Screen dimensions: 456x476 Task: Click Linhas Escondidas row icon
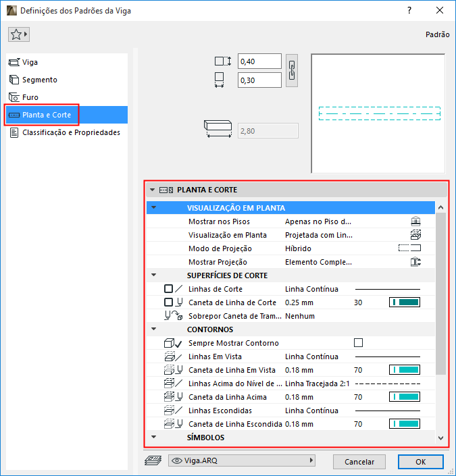pyautogui.click(x=173, y=411)
